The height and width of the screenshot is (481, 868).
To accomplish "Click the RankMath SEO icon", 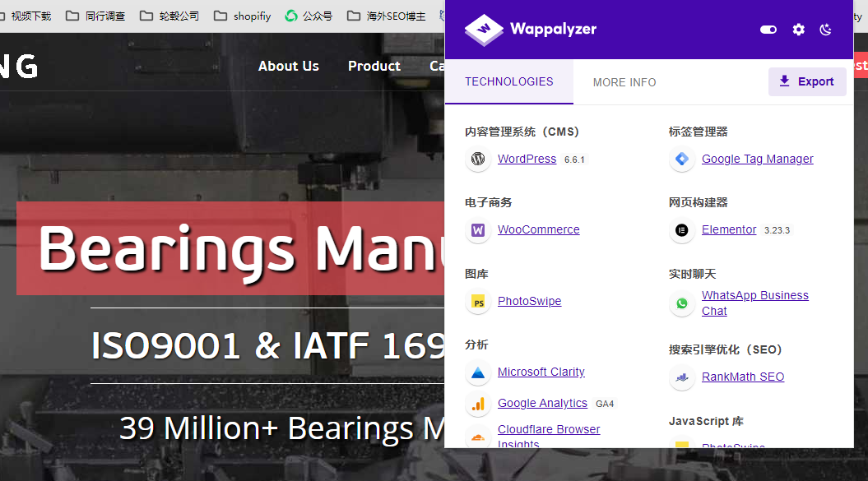I will pyautogui.click(x=682, y=377).
